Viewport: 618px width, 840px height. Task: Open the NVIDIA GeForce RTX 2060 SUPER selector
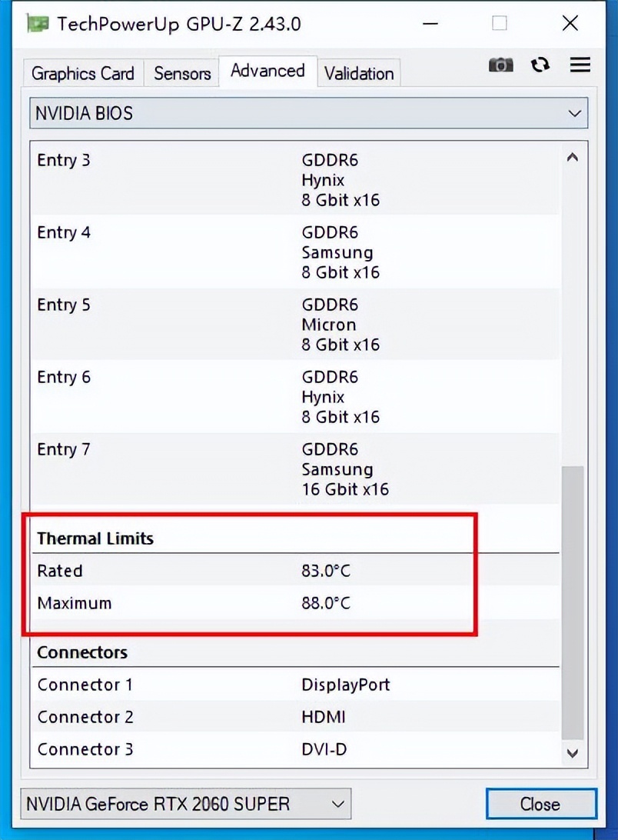click(186, 804)
